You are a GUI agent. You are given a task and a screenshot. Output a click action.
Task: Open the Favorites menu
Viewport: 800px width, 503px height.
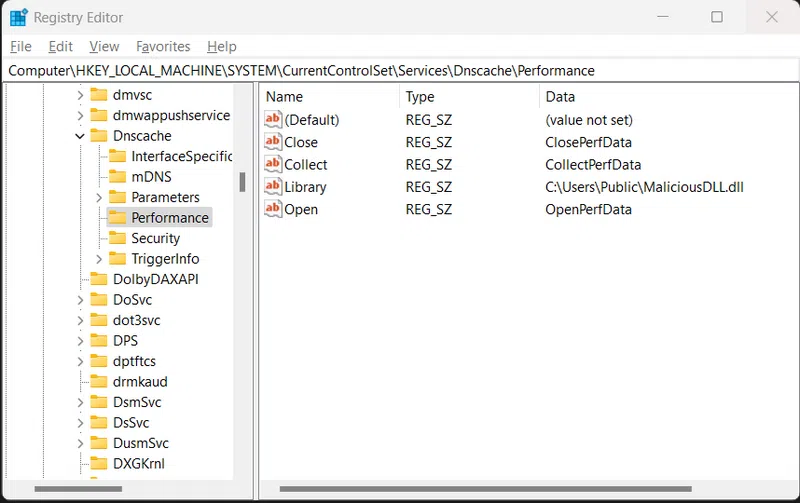tap(163, 46)
